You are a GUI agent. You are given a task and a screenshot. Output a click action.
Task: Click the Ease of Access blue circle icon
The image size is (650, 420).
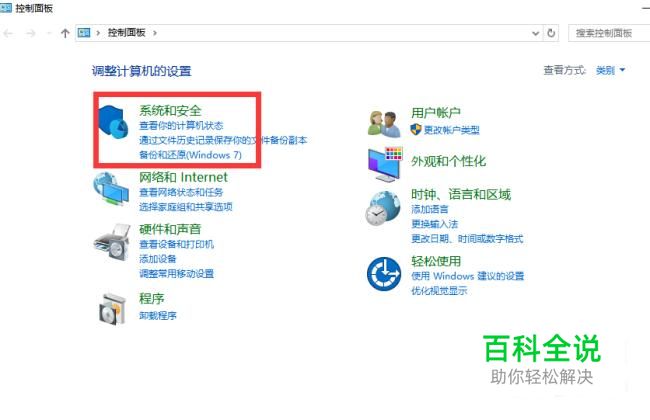tap(384, 274)
